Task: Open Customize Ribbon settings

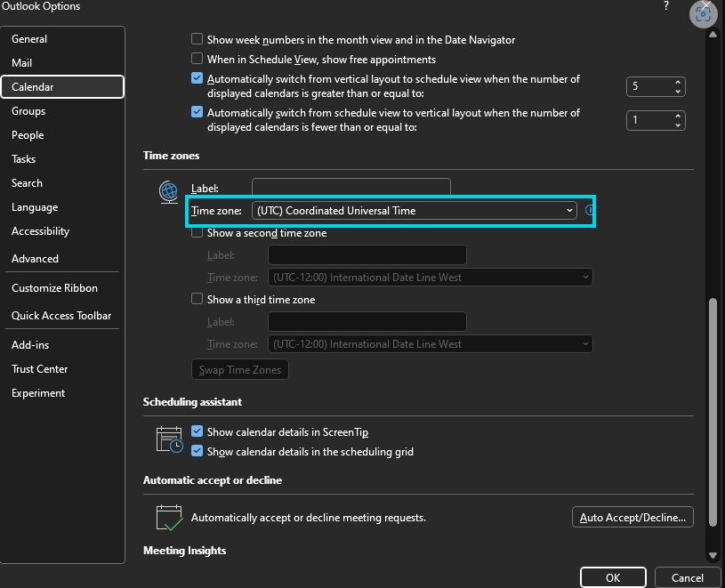Action: pyautogui.click(x=62, y=288)
